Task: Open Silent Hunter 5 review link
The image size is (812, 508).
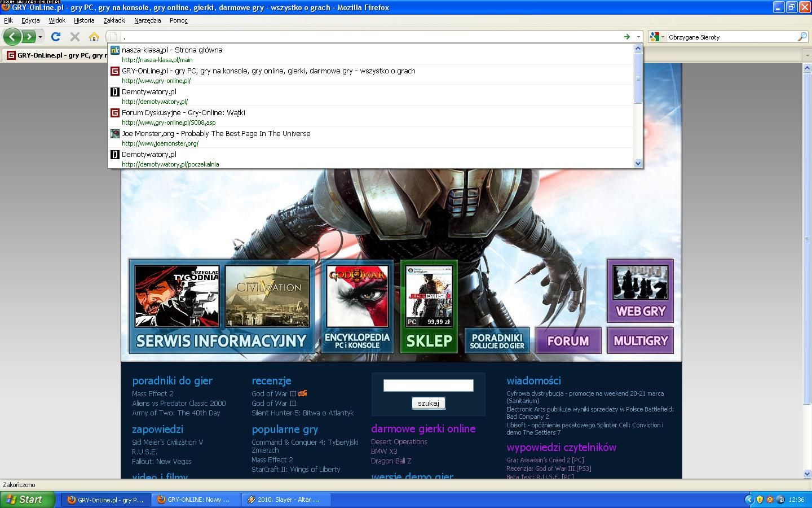Action: coord(303,413)
